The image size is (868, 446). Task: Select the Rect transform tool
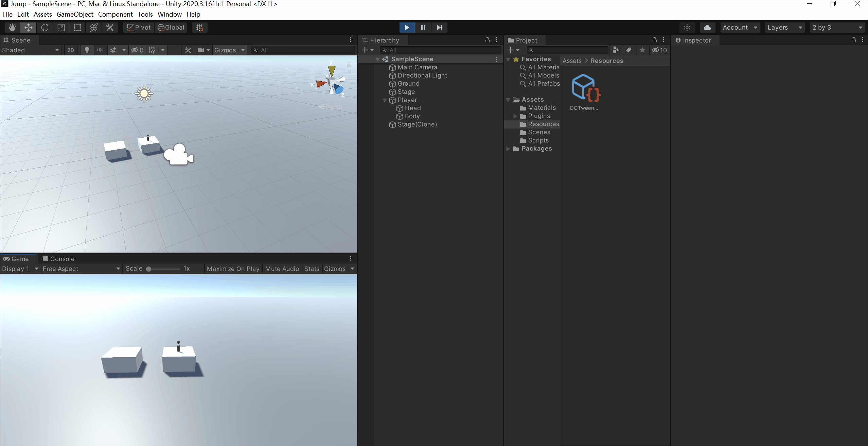click(x=77, y=28)
